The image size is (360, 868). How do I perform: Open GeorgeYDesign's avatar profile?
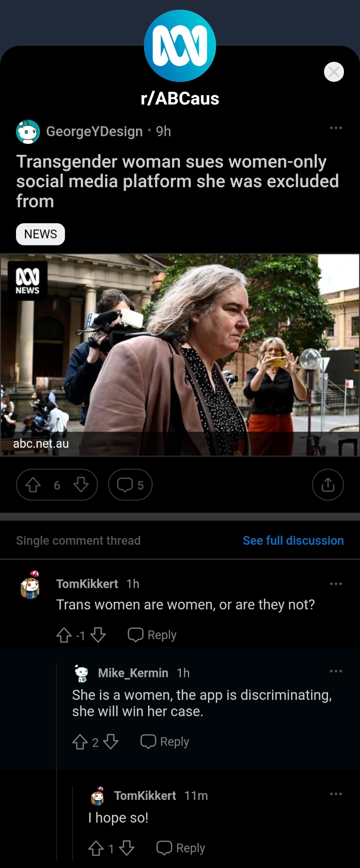28,132
